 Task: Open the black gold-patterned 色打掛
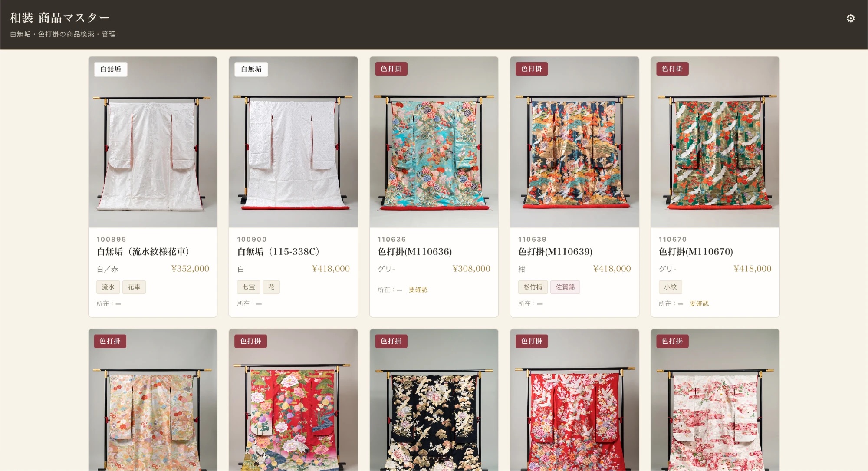pyautogui.click(x=434, y=400)
